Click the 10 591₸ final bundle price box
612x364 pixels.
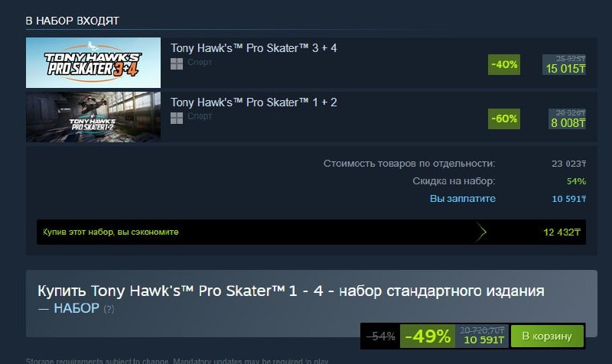click(482, 336)
